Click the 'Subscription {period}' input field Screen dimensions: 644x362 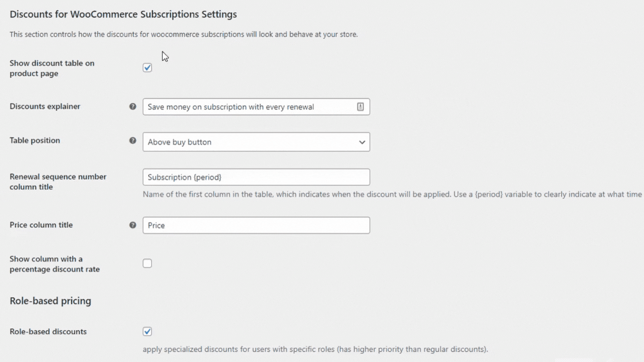(256, 177)
